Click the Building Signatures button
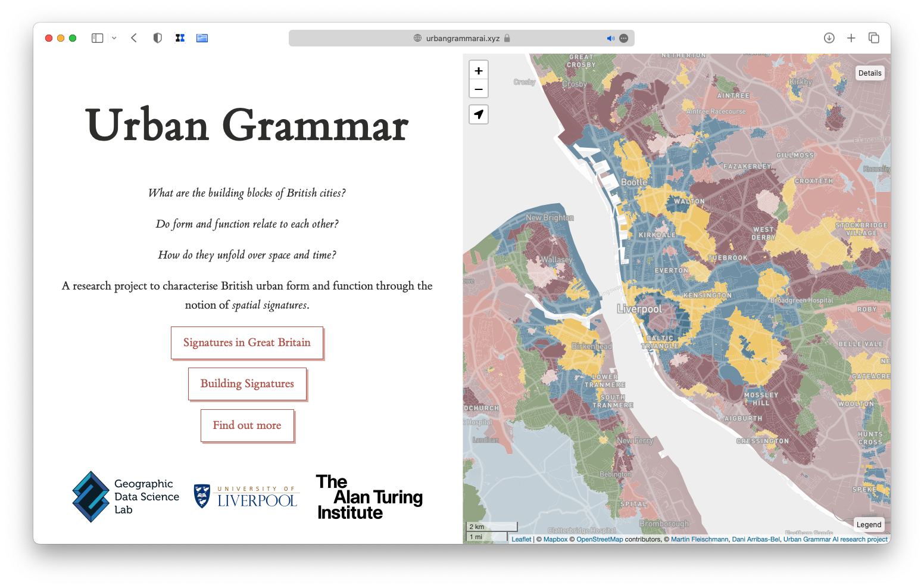 click(x=247, y=384)
